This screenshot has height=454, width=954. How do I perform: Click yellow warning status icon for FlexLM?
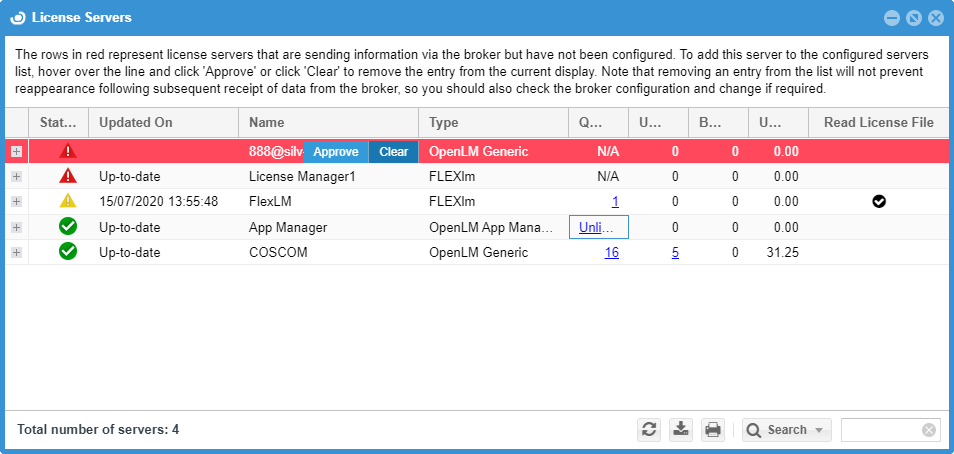click(68, 201)
